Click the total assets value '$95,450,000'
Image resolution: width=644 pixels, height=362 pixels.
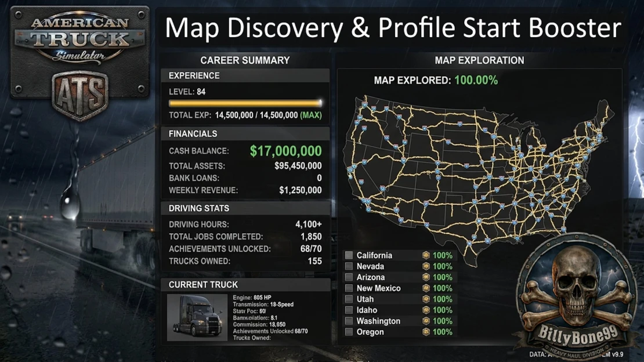click(298, 166)
